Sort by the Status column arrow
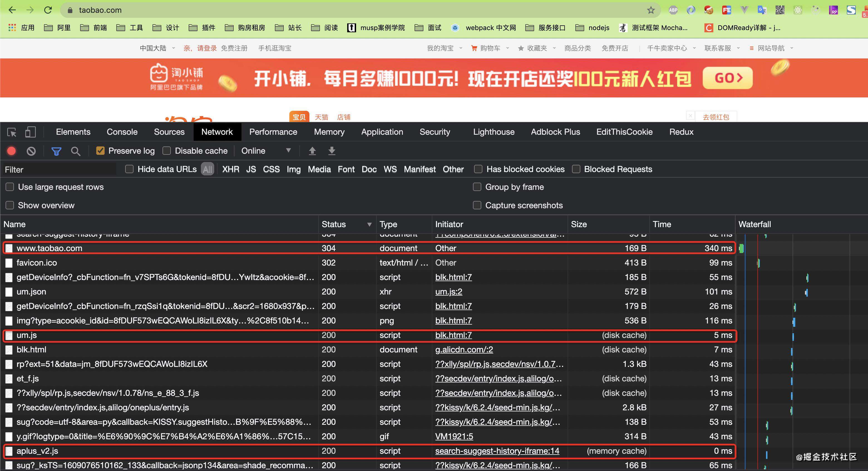Image resolution: width=868 pixels, height=471 pixels. [x=369, y=225]
